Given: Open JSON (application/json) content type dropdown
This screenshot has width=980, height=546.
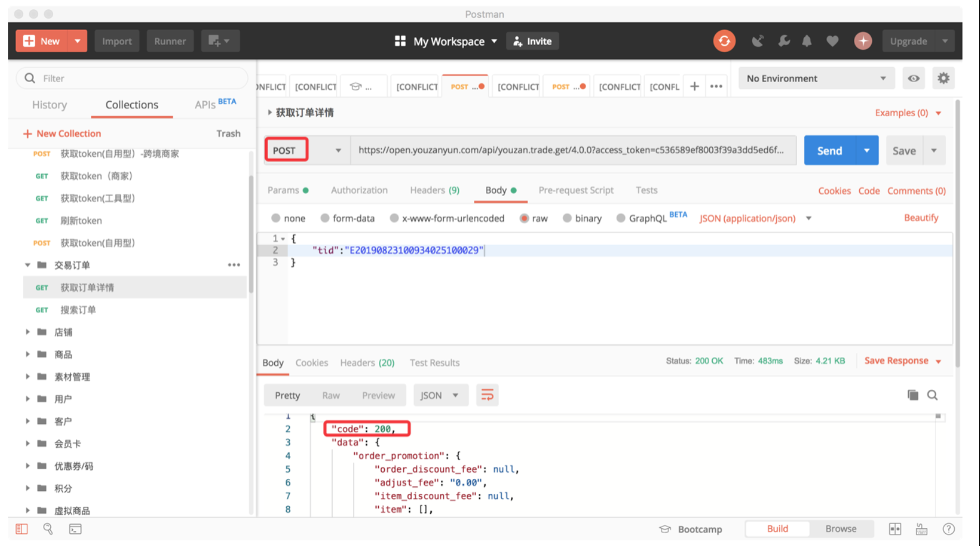Looking at the screenshot, I should pos(755,218).
